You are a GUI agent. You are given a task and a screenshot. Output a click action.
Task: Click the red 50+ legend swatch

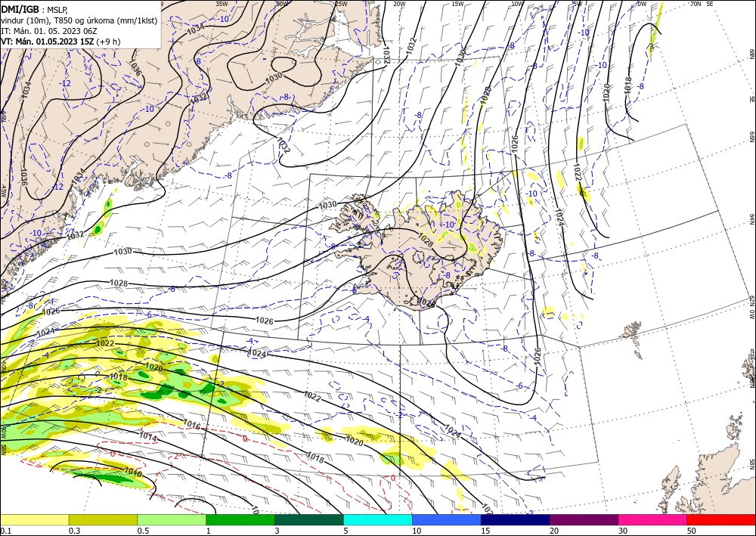click(x=721, y=519)
